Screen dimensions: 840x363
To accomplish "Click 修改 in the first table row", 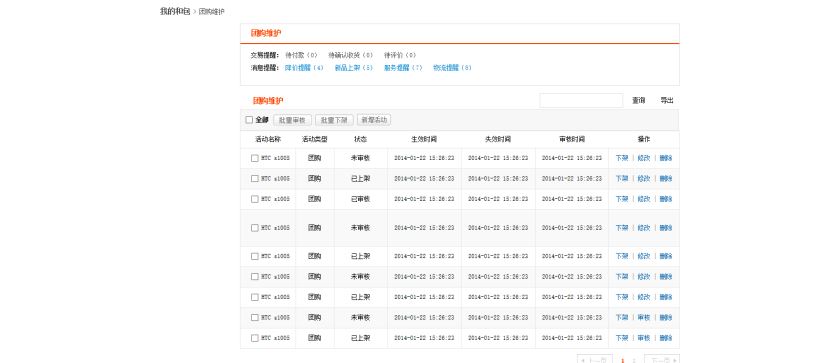I will tap(643, 158).
